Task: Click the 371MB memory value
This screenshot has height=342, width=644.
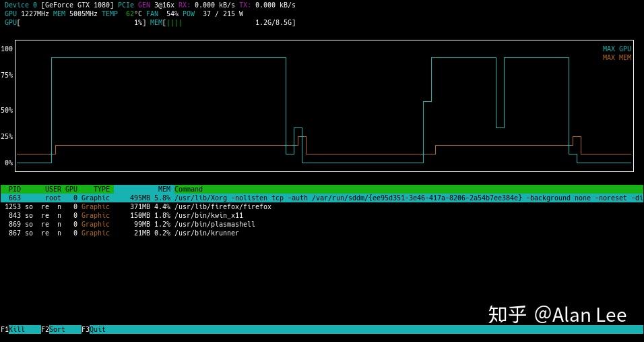Action: click(140, 207)
